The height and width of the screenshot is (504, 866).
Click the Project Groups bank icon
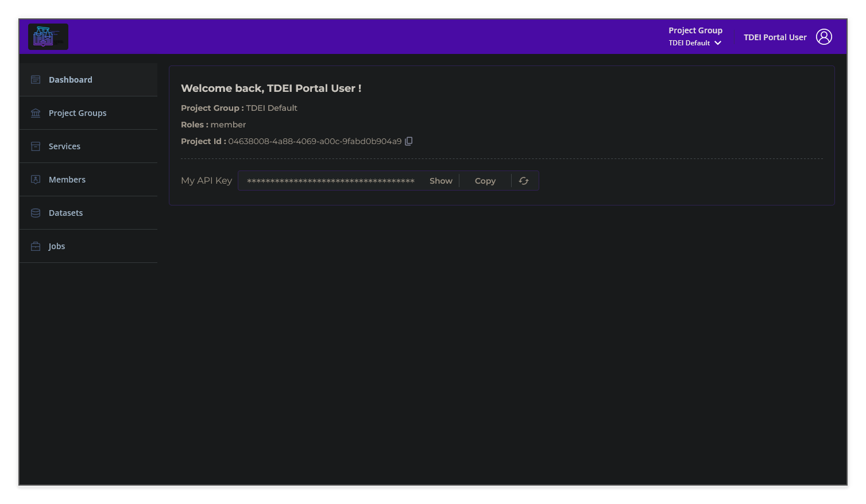coord(35,113)
